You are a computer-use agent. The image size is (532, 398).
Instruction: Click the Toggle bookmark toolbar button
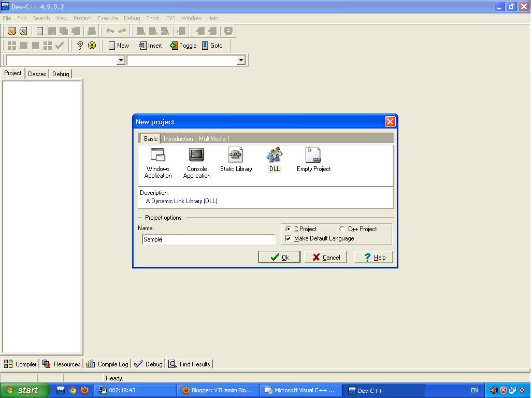(x=183, y=46)
